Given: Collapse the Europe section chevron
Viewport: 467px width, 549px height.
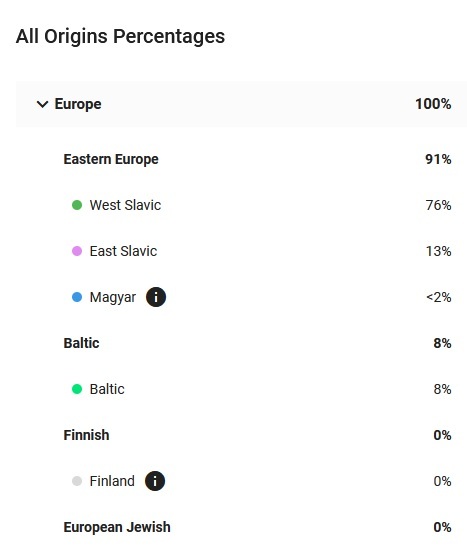Looking at the screenshot, I should point(42,104).
